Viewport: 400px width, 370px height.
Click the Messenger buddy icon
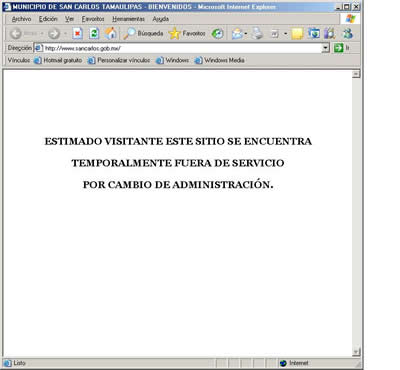tap(348, 33)
